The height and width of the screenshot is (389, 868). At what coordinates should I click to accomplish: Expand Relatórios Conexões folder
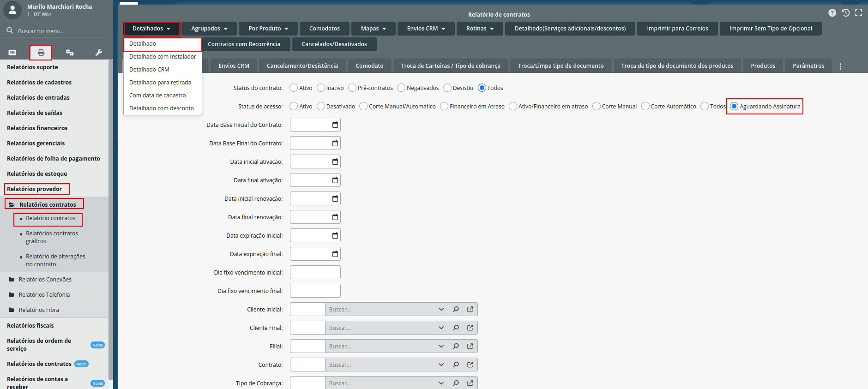click(45, 280)
